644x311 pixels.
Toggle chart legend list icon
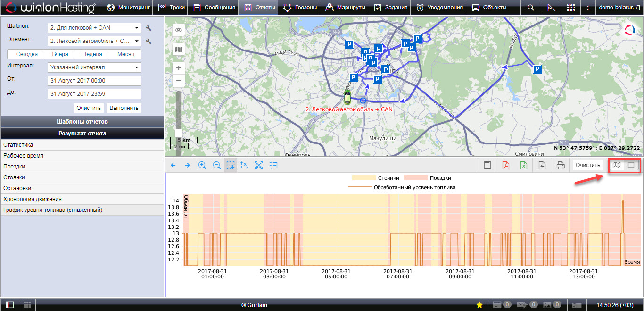(273, 165)
